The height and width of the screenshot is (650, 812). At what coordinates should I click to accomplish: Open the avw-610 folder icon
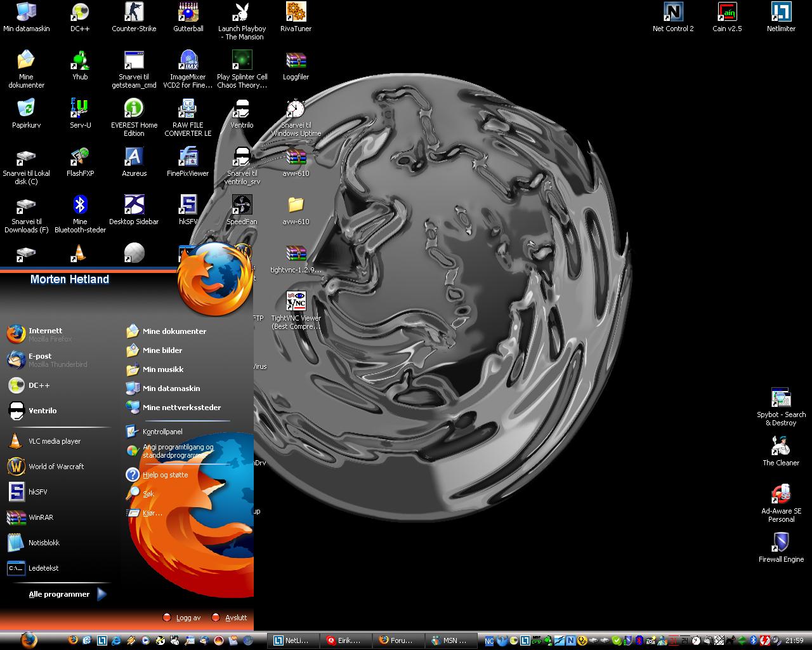tap(296, 210)
